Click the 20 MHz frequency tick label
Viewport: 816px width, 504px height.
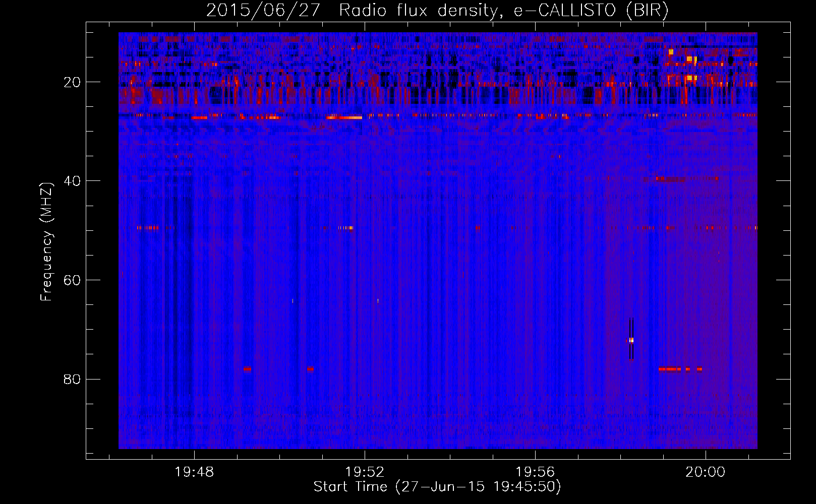[73, 82]
